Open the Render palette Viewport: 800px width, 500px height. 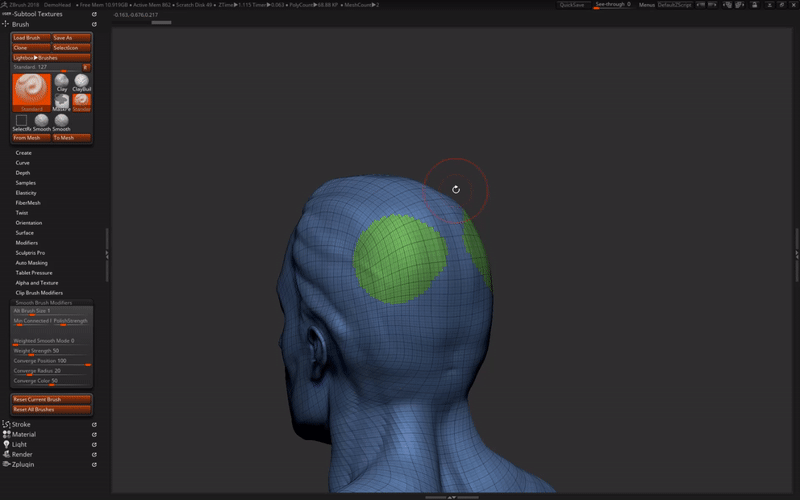[x=22, y=455]
